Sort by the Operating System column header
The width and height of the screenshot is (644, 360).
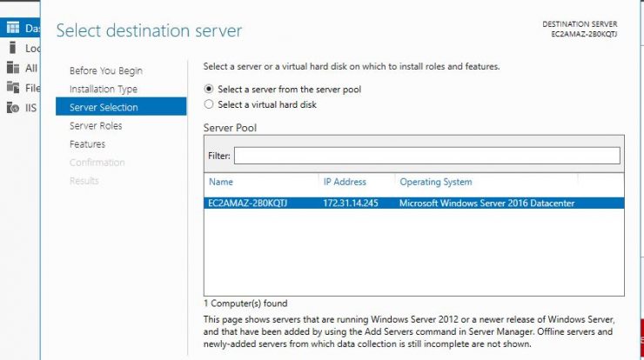point(436,182)
